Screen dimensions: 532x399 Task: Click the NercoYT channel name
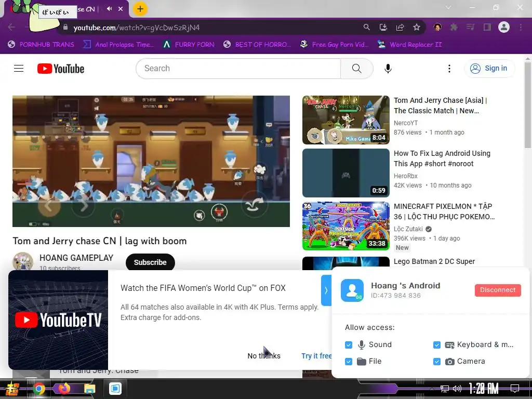click(x=406, y=123)
